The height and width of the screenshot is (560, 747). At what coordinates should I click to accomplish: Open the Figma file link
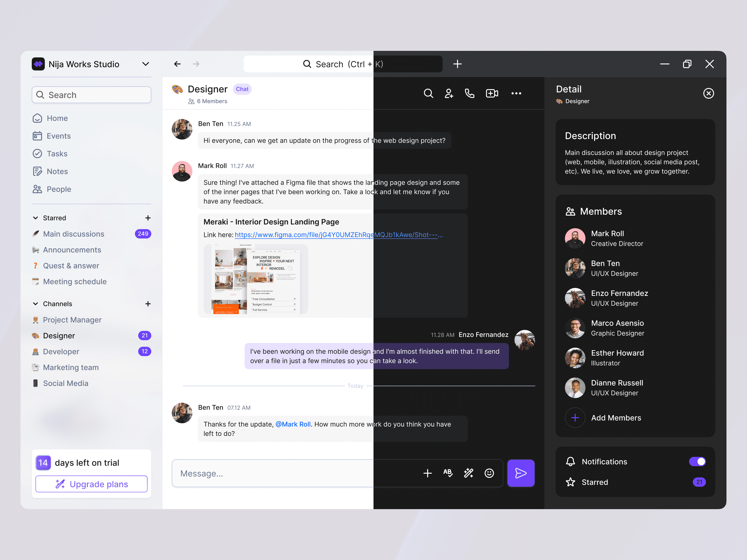coord(339,235)
